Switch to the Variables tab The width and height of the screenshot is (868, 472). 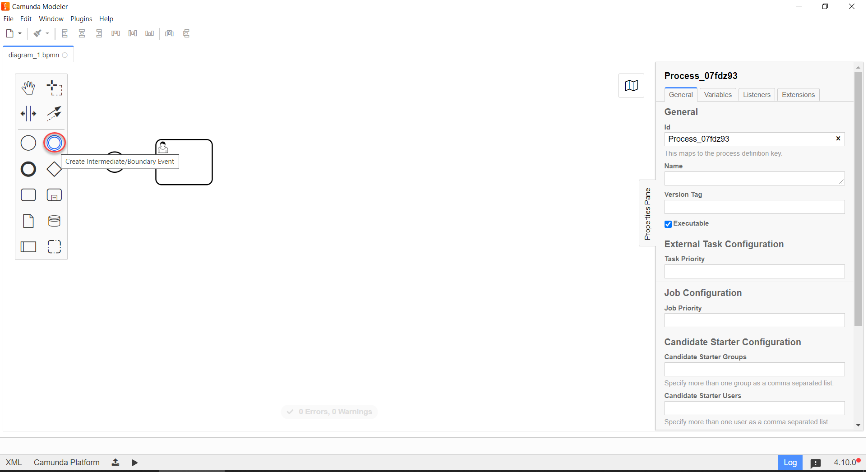pos(718,95)
